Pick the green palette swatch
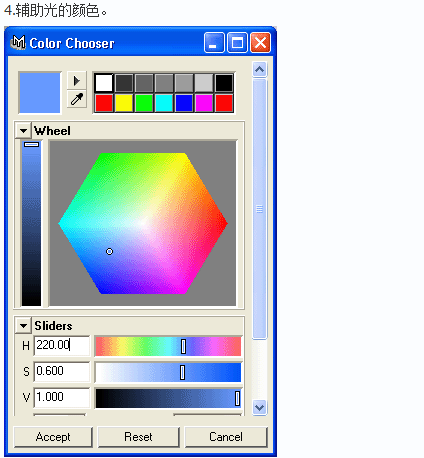Image resolution: width=424 pixels, height=458 pixels. point(144,103)
